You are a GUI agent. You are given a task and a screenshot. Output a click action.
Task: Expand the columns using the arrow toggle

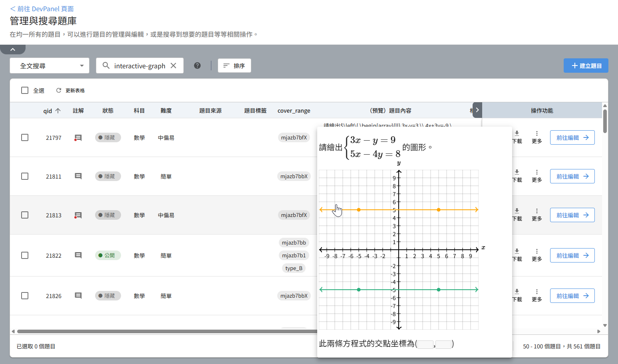[477, 110]
